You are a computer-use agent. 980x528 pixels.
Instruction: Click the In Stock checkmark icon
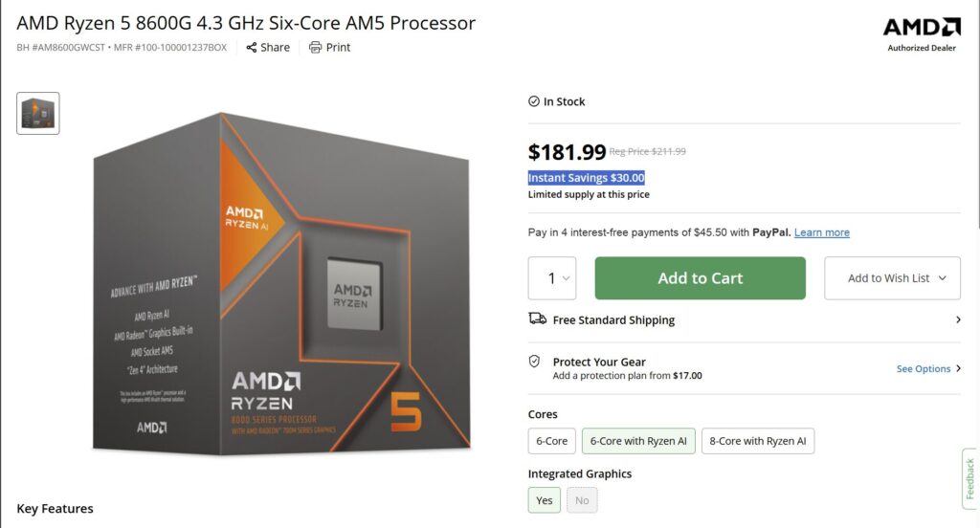coord(534,101)
